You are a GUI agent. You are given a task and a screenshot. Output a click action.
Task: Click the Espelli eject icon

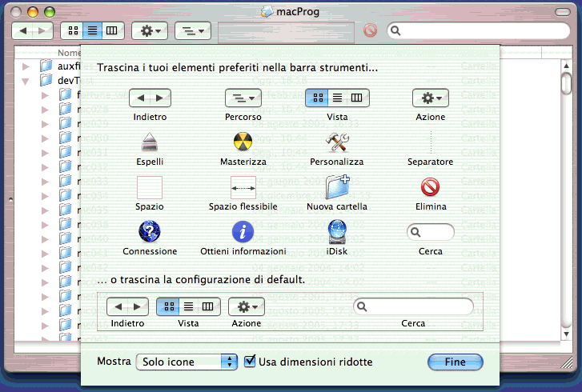click(150, 142)
